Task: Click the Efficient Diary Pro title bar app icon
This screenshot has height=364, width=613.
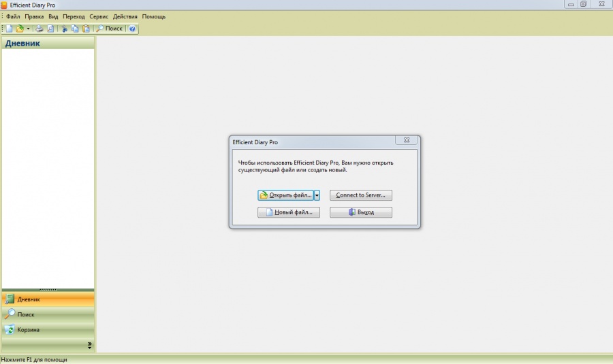Action: tap(4, 5)
